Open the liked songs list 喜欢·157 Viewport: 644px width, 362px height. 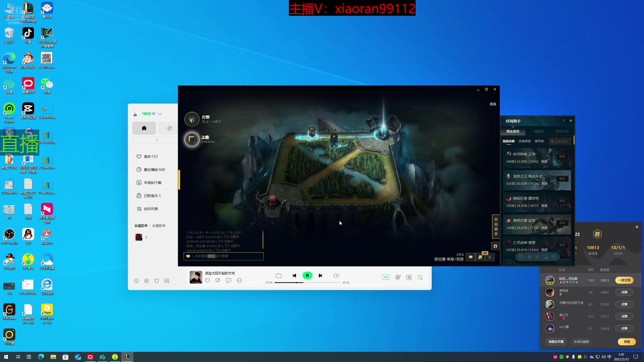pos(147,157)
